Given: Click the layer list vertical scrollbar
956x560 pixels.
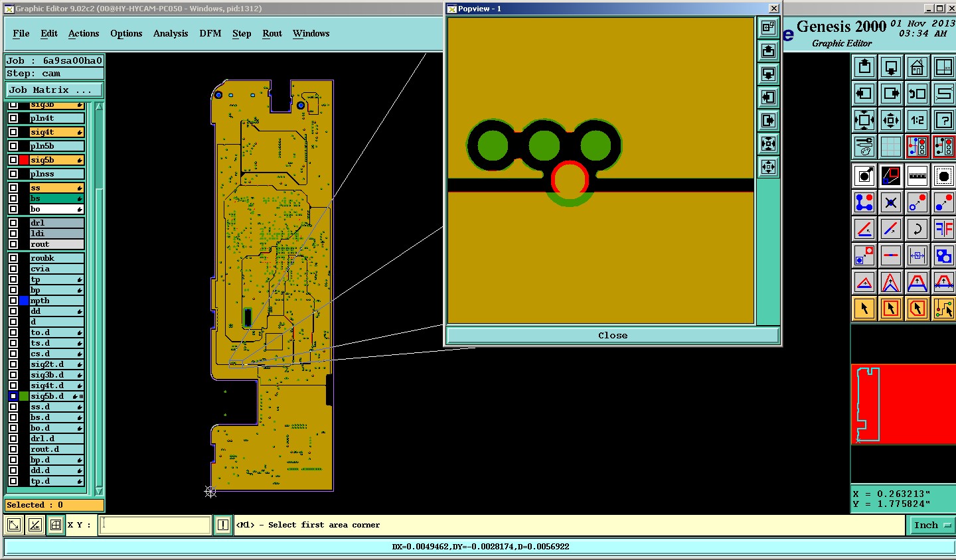Looking at the screenshot, I should (x=99, y=299).
